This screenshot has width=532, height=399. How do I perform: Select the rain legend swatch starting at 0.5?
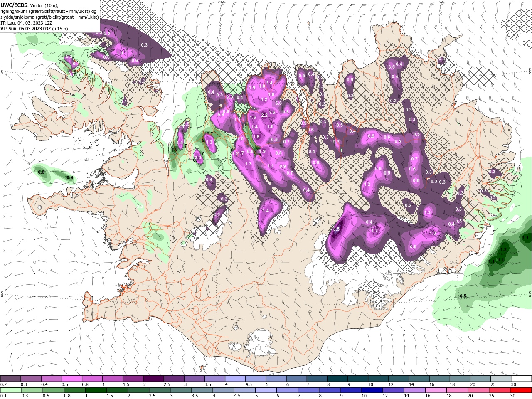point(53,390)
